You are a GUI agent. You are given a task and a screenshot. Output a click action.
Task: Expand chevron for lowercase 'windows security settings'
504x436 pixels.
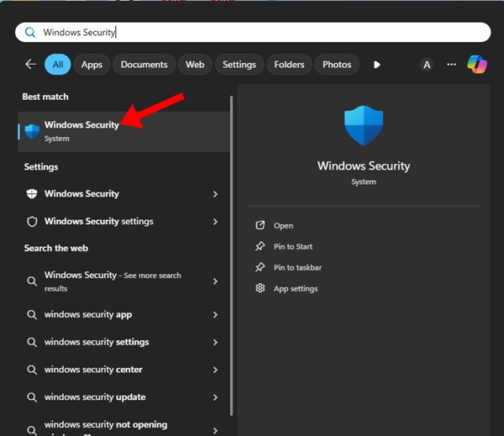pos(215,342)
